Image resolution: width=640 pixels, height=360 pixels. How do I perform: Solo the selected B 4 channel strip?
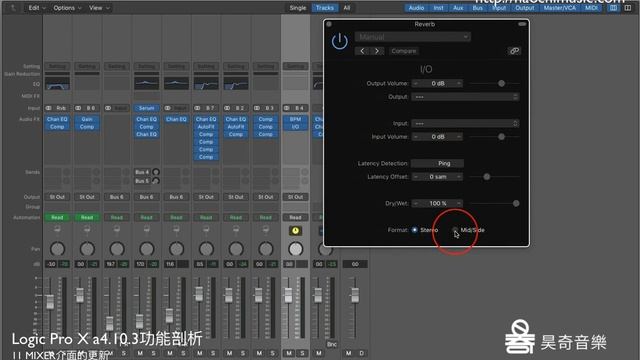pyautogui.click(x=302, y=353)
